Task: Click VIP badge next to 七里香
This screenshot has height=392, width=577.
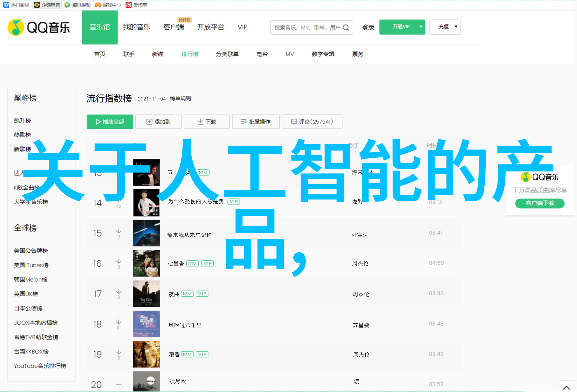Action: pyautogui.click(x=207, y=263)
